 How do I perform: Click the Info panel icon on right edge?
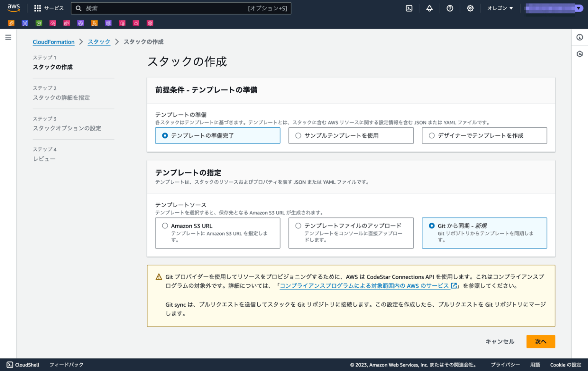tap(580, 37)
